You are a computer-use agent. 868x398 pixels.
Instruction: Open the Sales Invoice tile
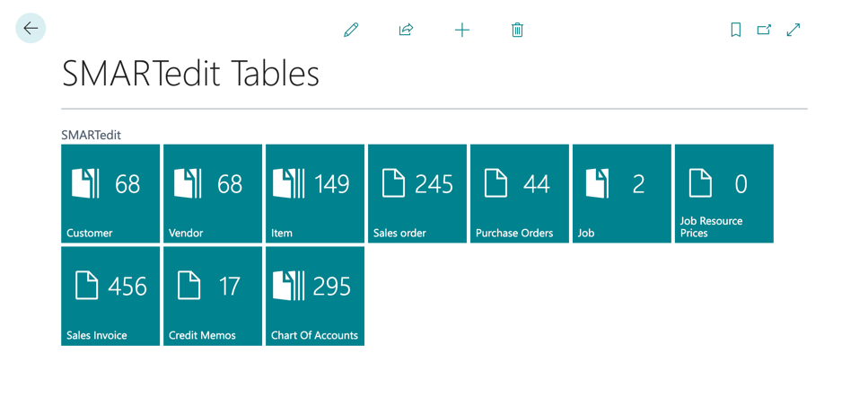[110, 296]
